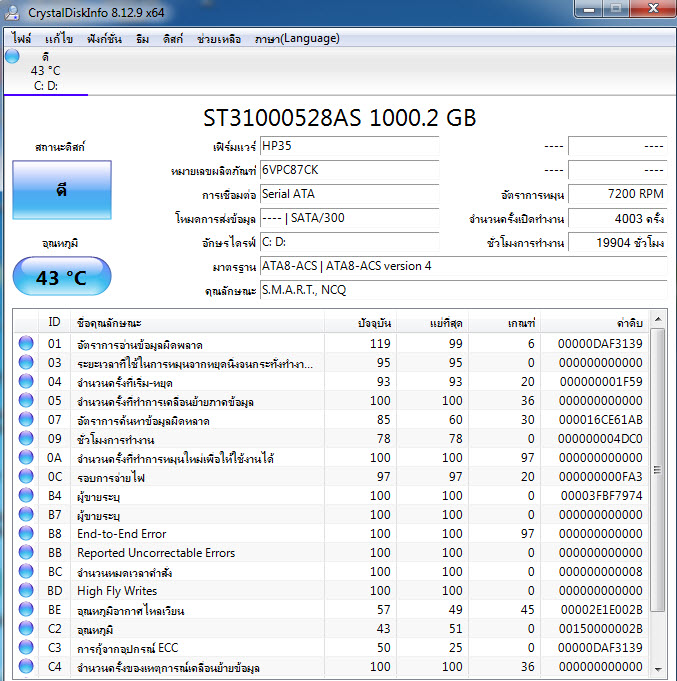677x681 pixels.
Task: Open the ช่วยเหลือ menu
Action: 218,39
